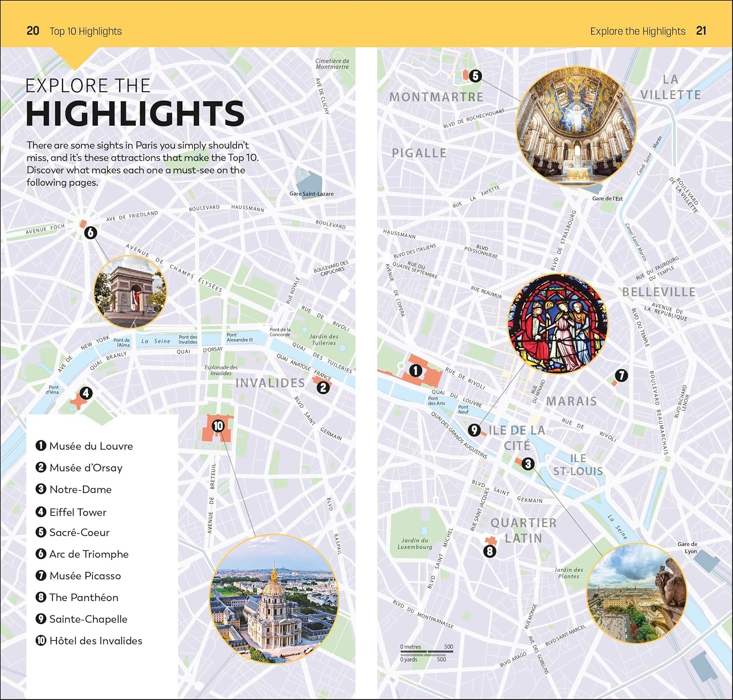Select map marker 10 above Avenue de Breteuil
Screen dimensions: 733x700
coord(218,426)
